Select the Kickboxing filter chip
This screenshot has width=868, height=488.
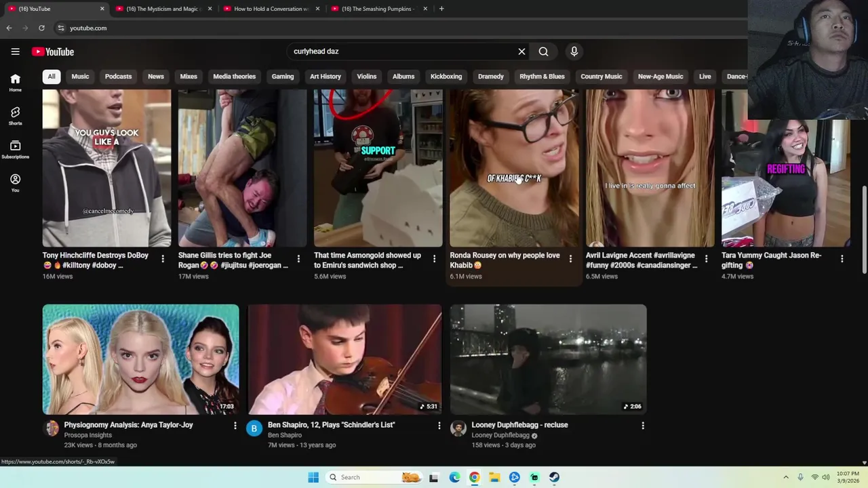coord(446,77)
